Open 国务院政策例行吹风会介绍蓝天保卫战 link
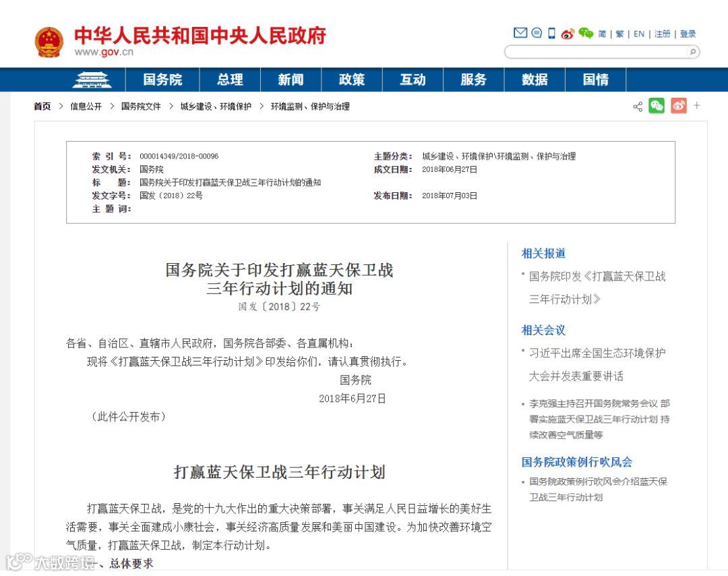The image size is (728, 576). point(598,489)
